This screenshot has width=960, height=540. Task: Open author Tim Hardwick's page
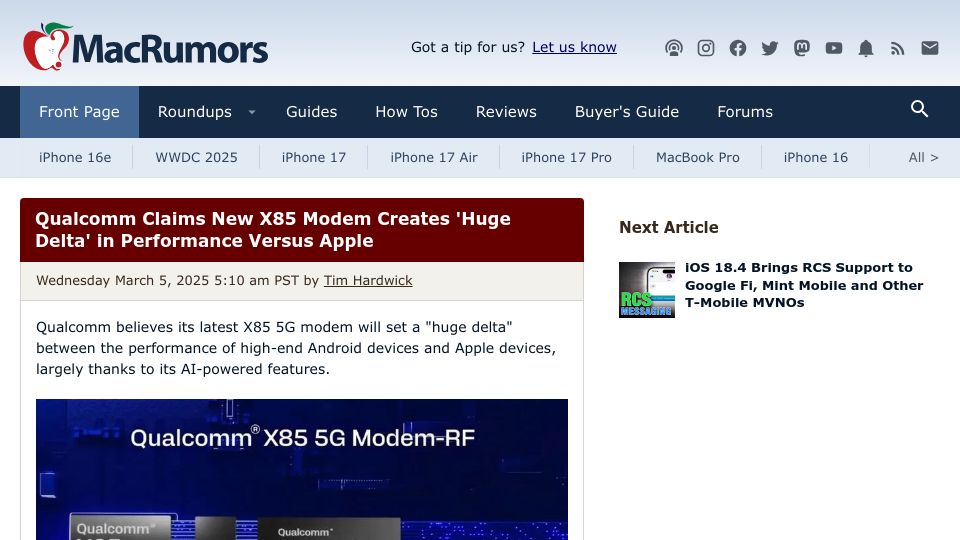(x=368, y=280)
